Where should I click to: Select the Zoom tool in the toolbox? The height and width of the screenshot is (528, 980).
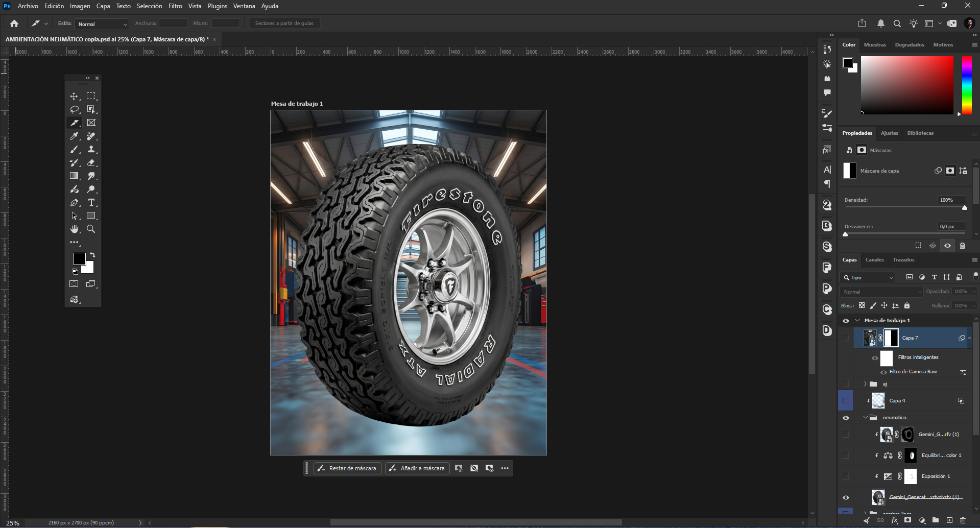91,229
